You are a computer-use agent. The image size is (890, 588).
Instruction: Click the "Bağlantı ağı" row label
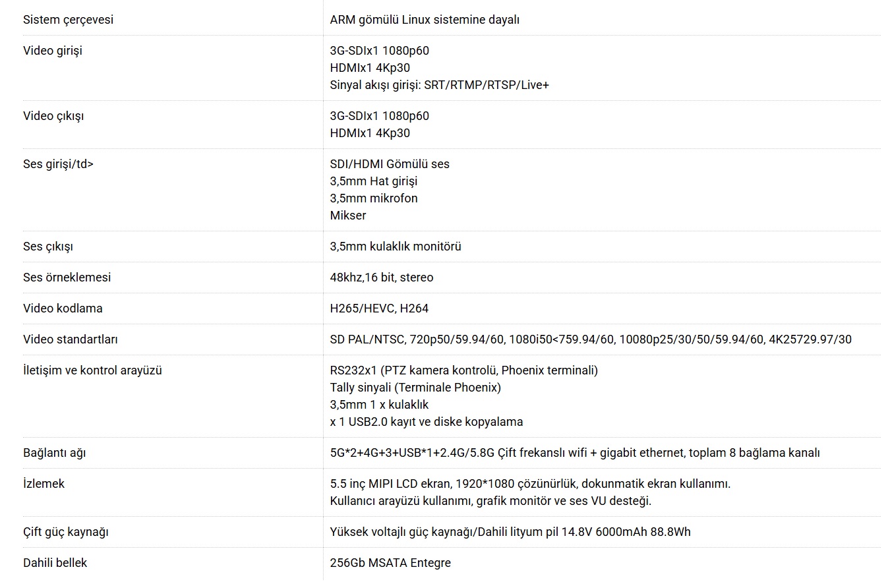click(55, 453)
